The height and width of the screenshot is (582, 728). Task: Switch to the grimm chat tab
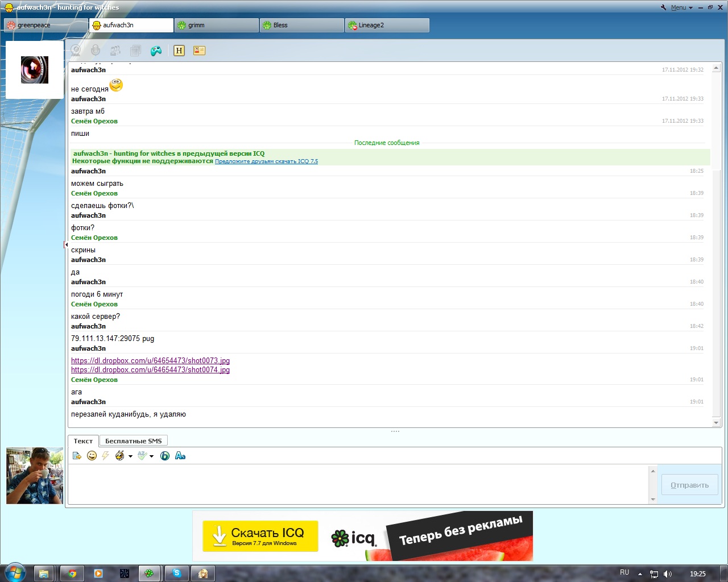(217, 25)
